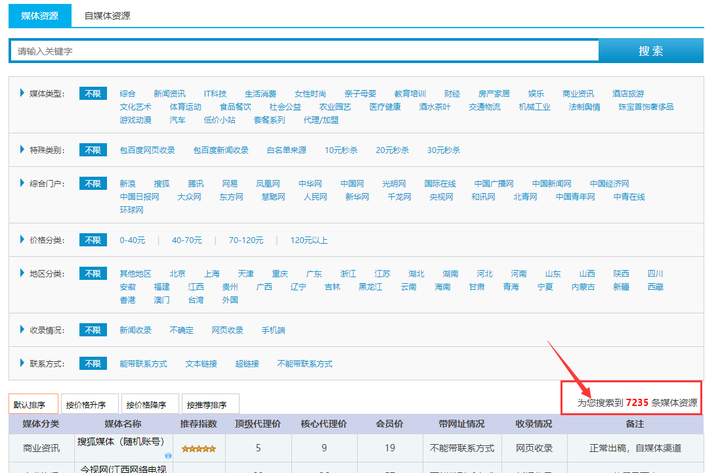Screen dimensions: 720x473
Task: Switch to the 自媒体资源 tab
Action: (x=107, y=16)
